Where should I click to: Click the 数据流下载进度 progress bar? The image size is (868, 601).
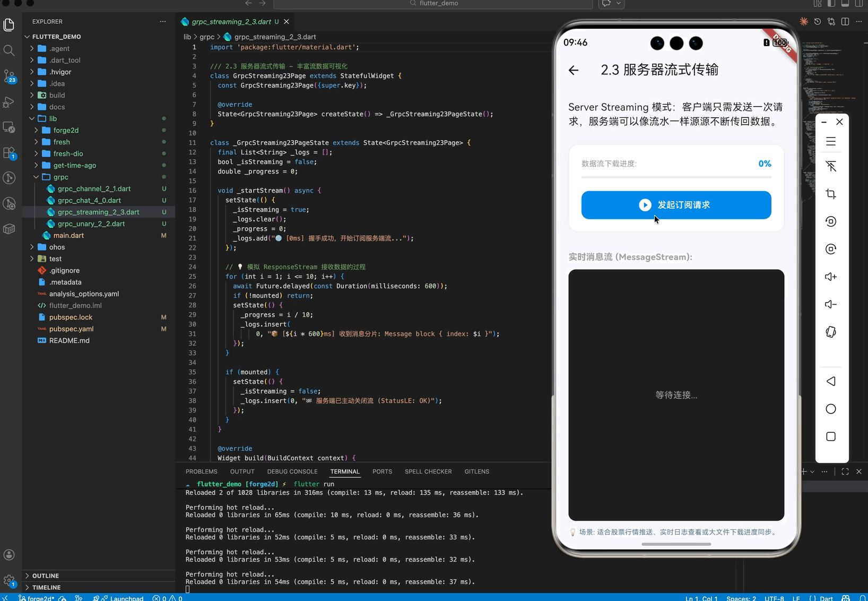676,177
